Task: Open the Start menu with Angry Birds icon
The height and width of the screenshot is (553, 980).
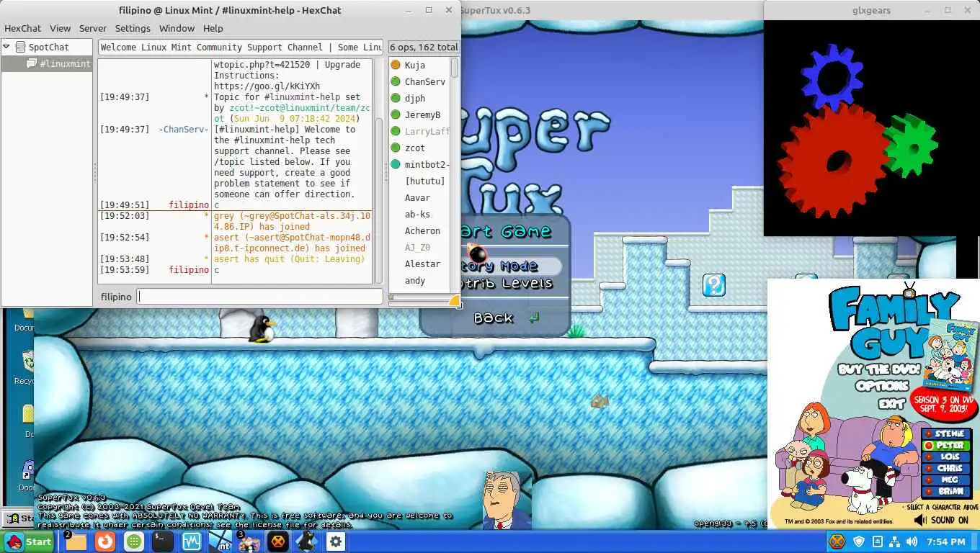Action: (x=29, y=541)
